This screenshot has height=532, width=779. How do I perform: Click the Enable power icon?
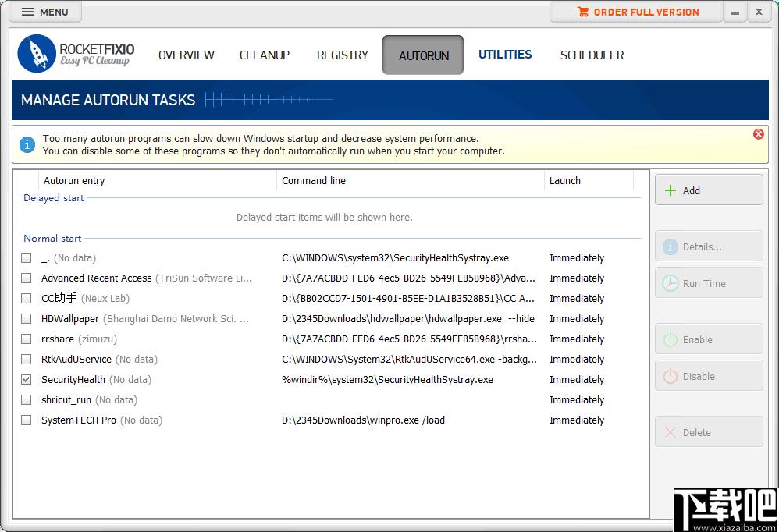[671, 339]
